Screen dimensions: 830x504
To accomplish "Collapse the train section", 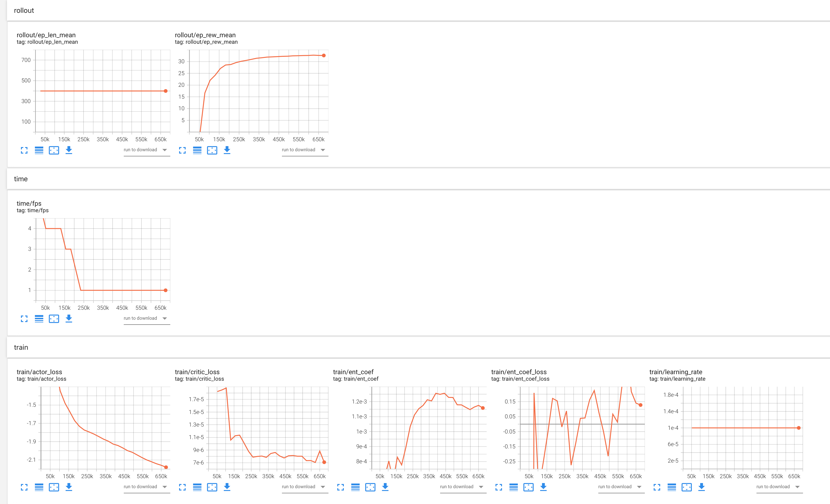I will [x=21, y=347].
